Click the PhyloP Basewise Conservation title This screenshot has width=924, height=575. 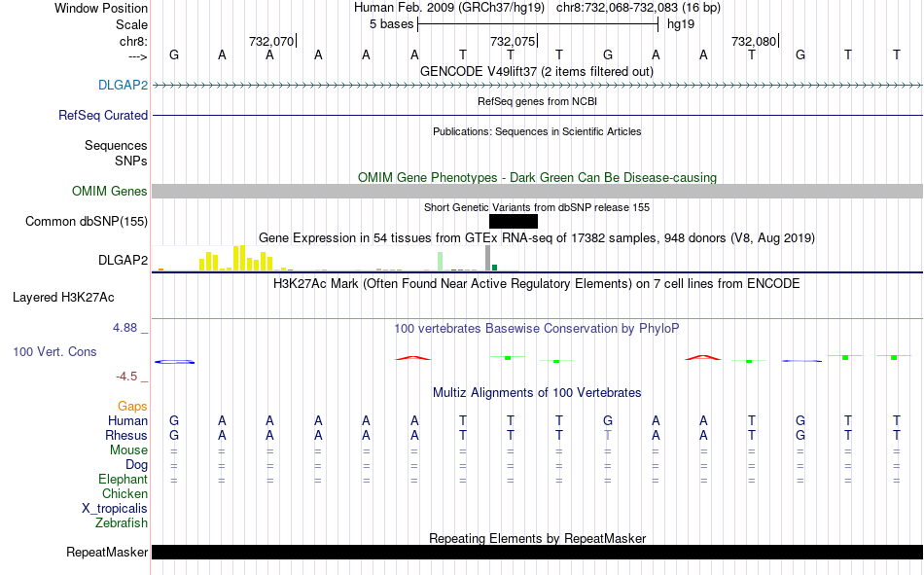(537, 329)
